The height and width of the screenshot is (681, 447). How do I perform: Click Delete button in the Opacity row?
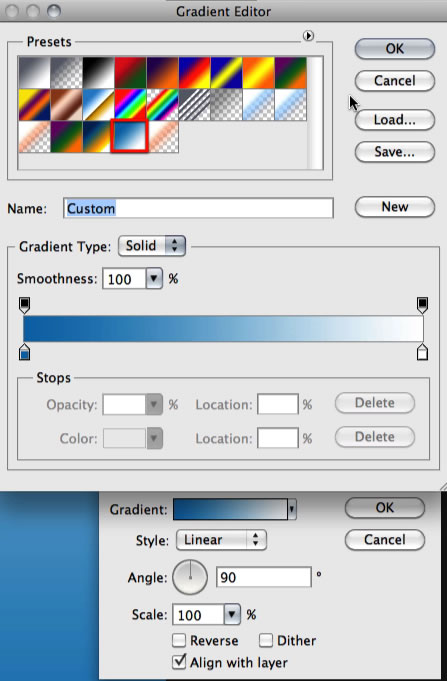pos(375,403)
